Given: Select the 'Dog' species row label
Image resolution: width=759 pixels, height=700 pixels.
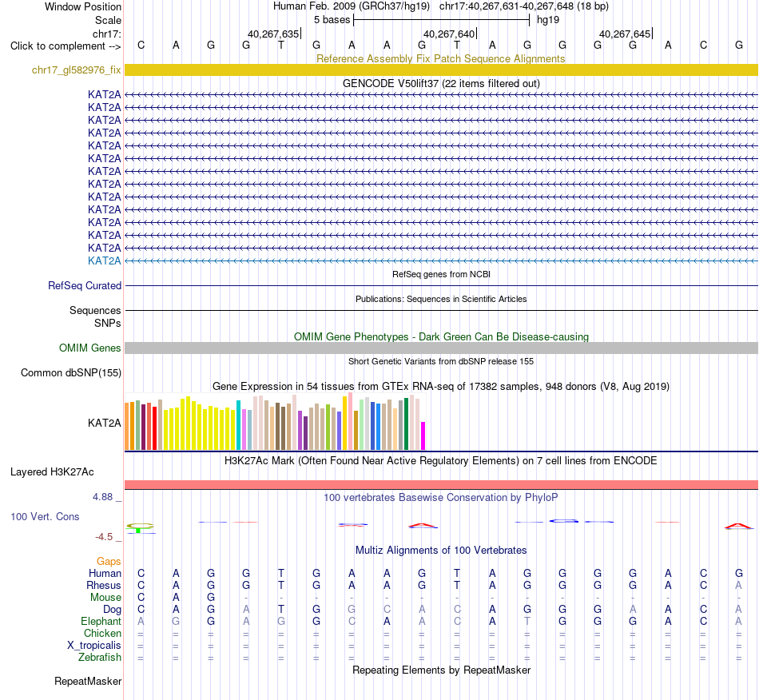Looking at the screenshot, I should [x=112, y=610].
